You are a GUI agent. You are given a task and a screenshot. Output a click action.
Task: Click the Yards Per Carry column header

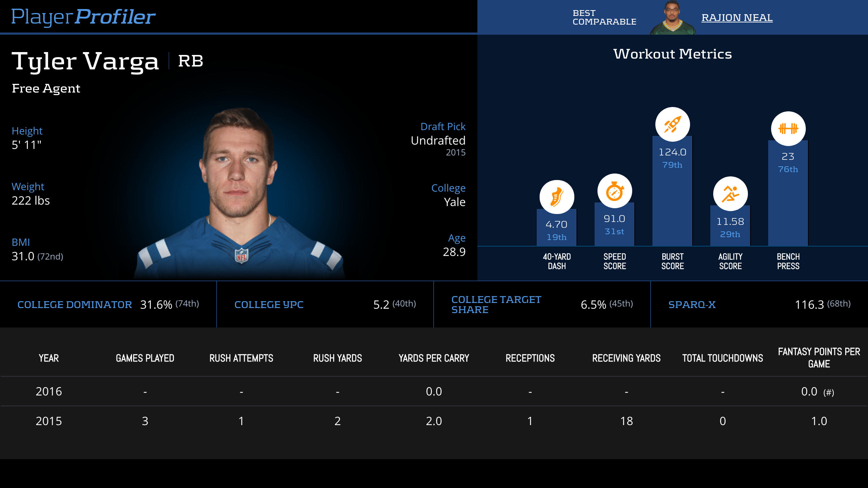434,358
